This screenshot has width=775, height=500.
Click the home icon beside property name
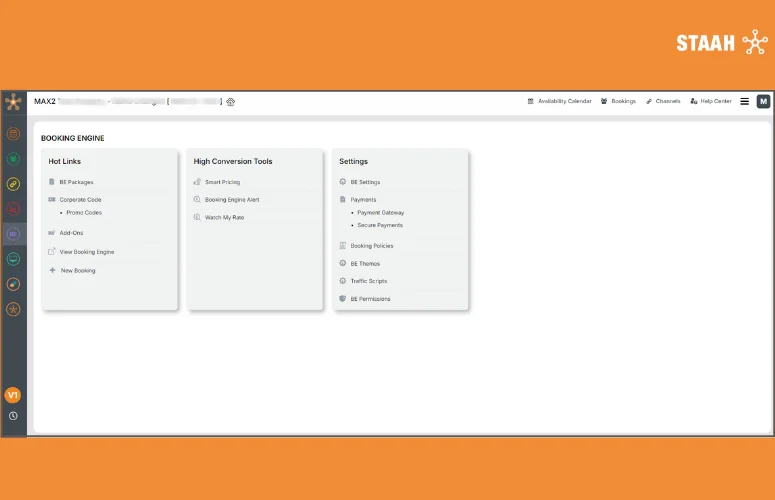click(230, 102)
